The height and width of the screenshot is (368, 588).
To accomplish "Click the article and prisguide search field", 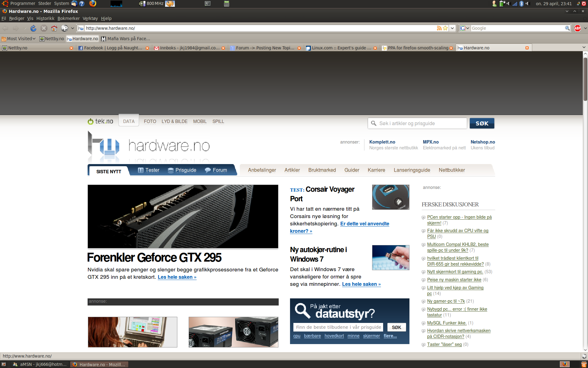I will coord(417,123).
